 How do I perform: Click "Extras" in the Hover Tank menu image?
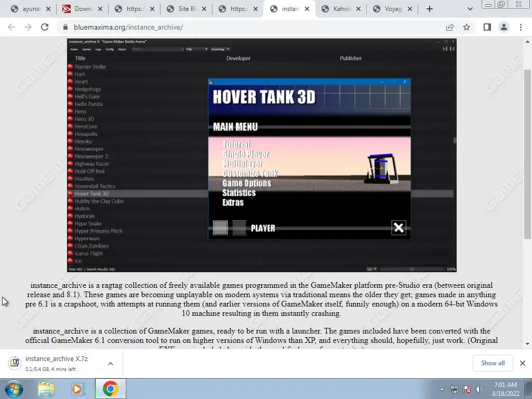[x=233, y=203]
